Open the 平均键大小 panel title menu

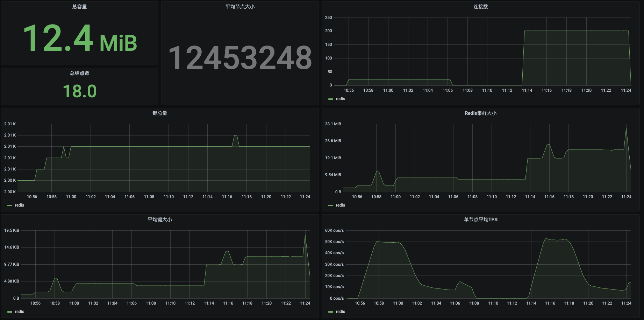click(x=160, y=220)
